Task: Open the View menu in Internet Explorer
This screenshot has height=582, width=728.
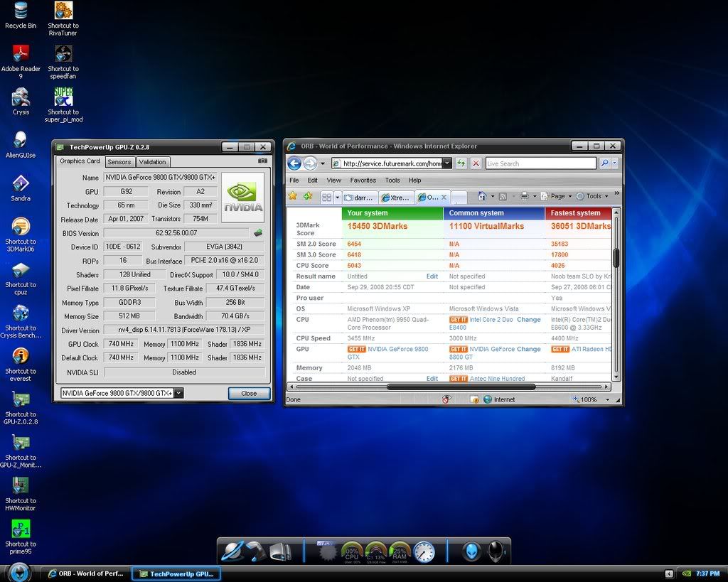Action: tap(334, 180)
